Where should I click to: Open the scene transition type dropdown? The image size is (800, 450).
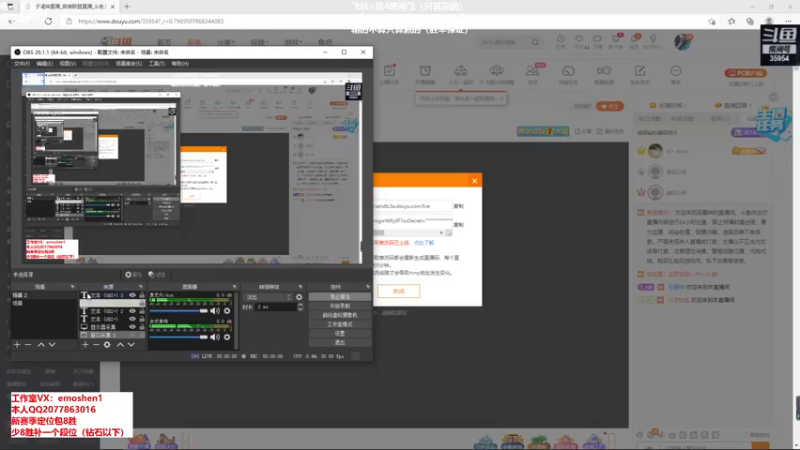click(x=269, y=297)
